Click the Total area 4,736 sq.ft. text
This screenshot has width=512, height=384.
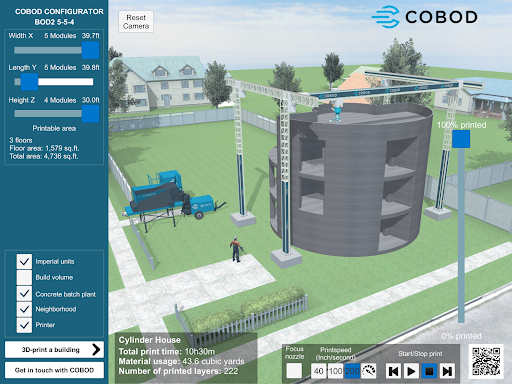click(x=43, y=156)
